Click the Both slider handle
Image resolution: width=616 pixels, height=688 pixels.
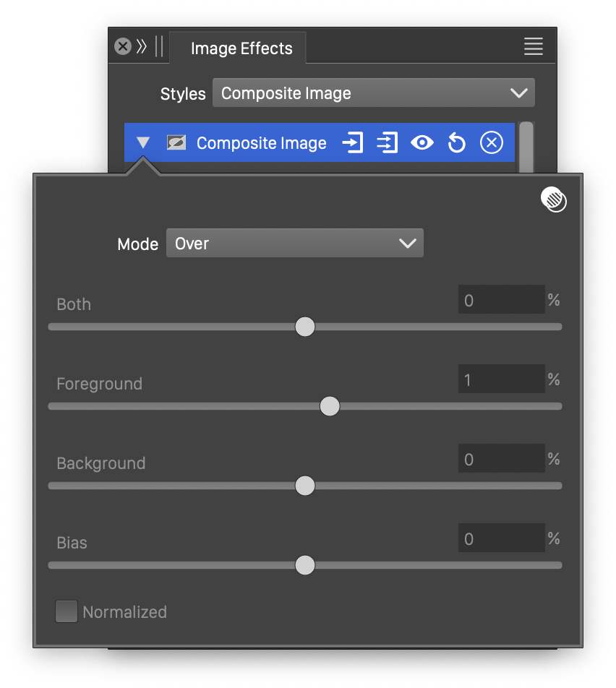click(305, 327)
